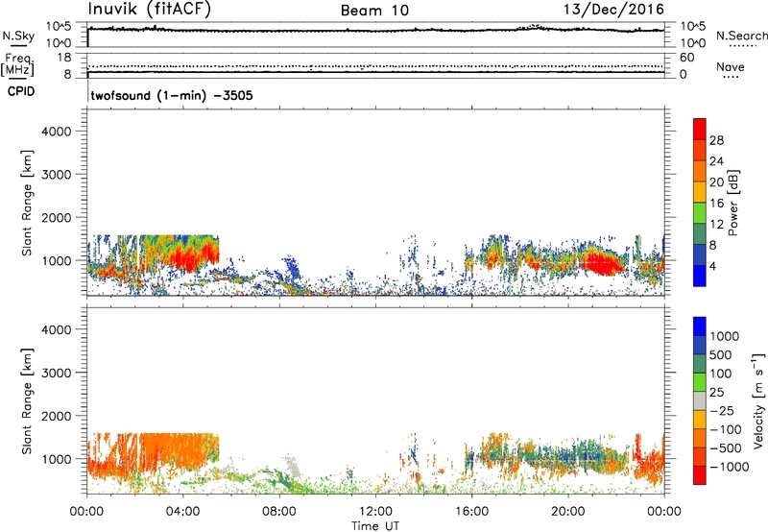Click the '20:00' time axis label
This screenshot has height=532, width=768.
pos(567,512)
